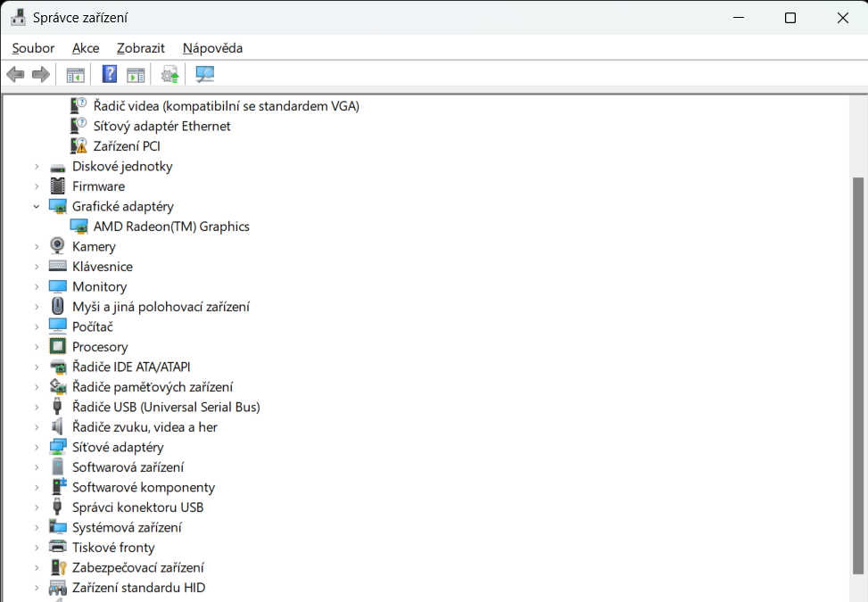Click the Procesory CPU icon
Image resolution: width=868 pixels, height=602 pixels.
[58, 346]
